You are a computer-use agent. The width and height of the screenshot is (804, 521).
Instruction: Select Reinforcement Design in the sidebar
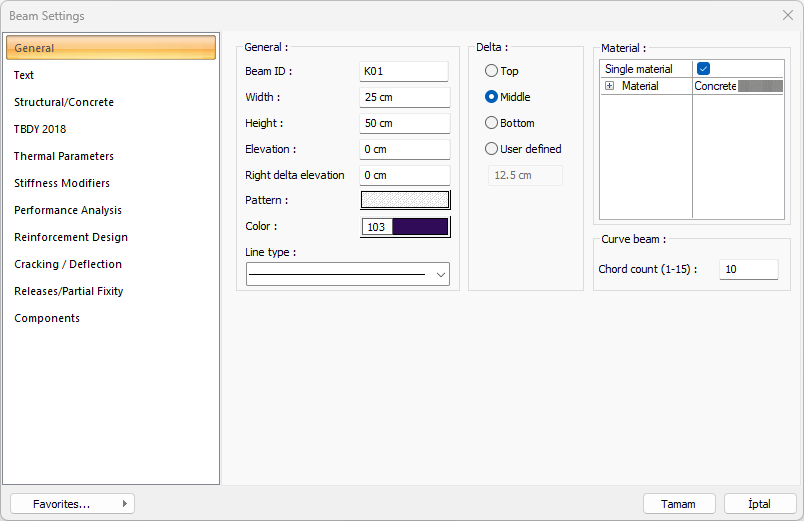point(71,237)
